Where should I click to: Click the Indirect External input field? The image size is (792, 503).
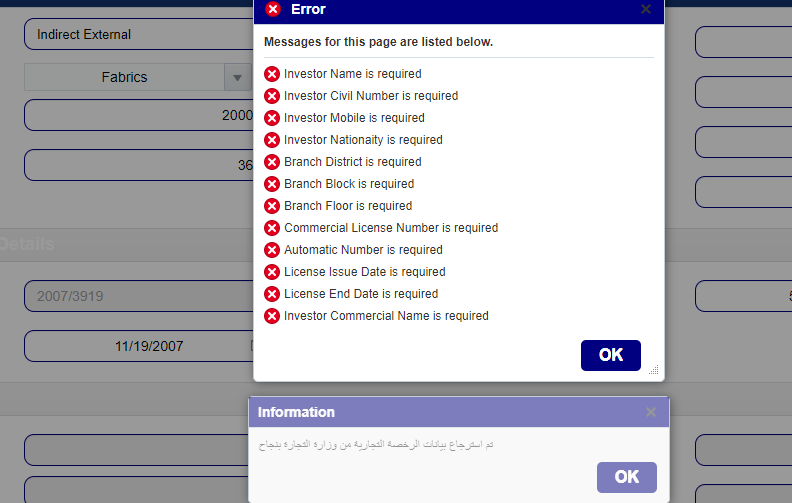pyautogui.click(x=139, y=34)
